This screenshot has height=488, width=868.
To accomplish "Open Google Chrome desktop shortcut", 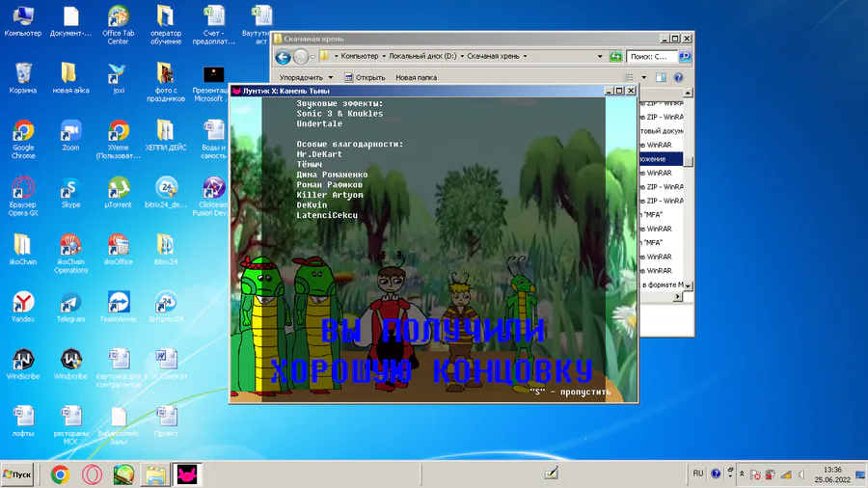I will coord(23,138).
